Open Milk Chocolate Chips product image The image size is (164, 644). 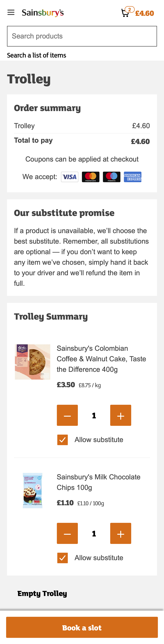[33, 490]
